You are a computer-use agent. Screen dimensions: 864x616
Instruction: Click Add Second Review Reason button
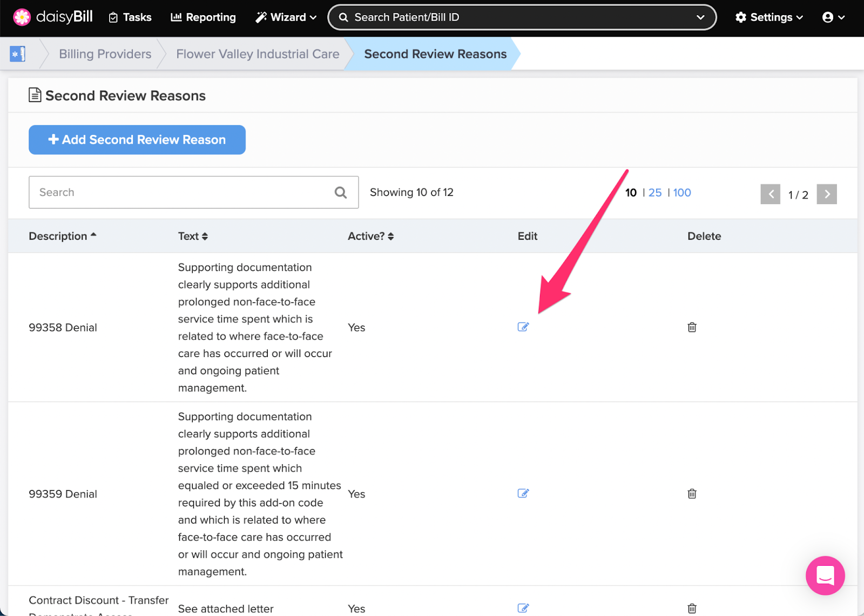pyautogui.click(x=137, y=140)
